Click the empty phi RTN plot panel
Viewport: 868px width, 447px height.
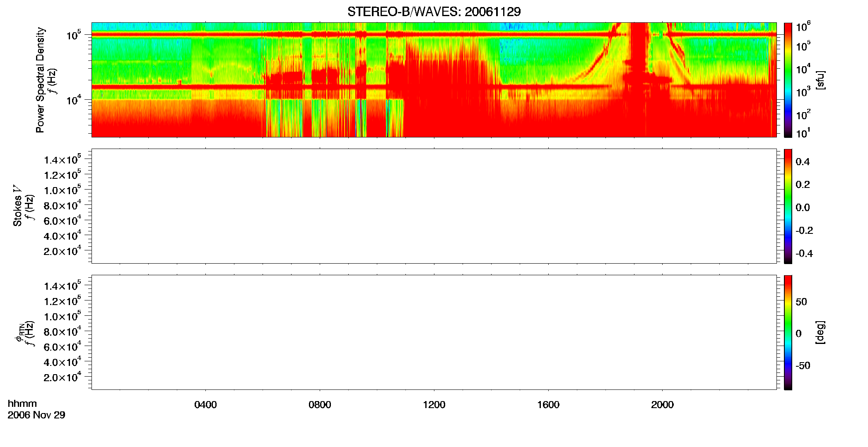pyautogui.click(x=434, y=332)
